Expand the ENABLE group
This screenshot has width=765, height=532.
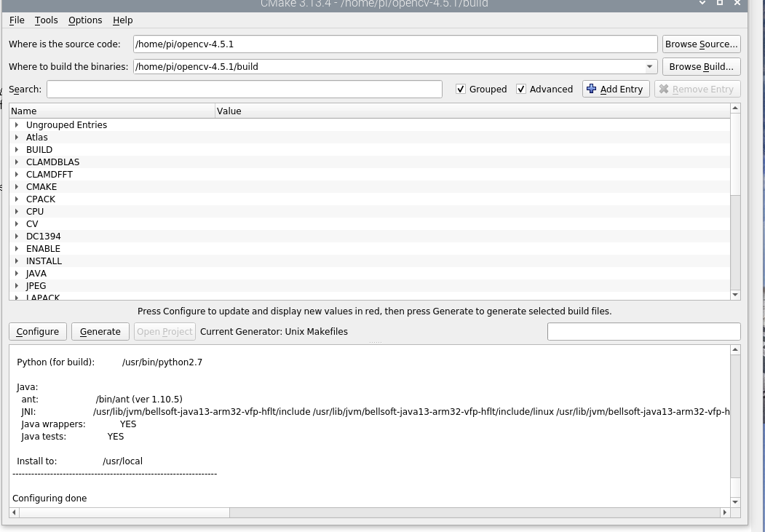tap(17, 249)
